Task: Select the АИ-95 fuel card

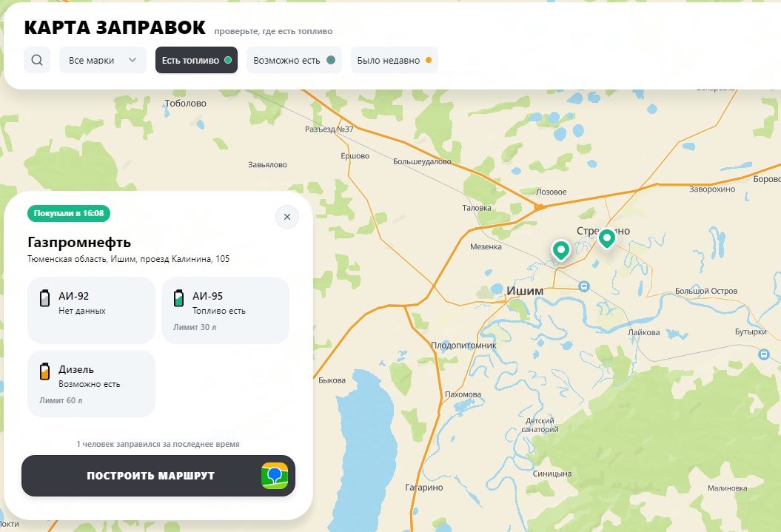Action: click(226, 310)
